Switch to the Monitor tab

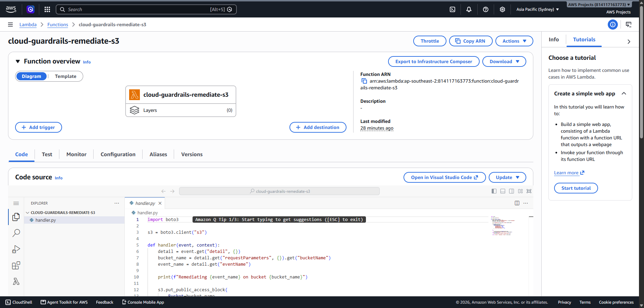pos(76,154)
